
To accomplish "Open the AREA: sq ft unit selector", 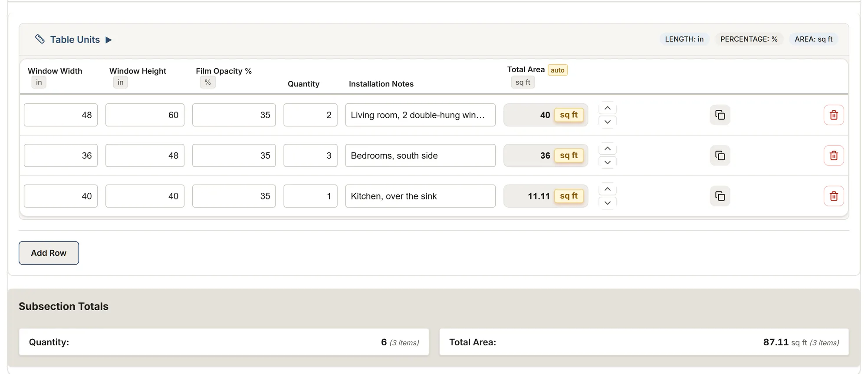I will click(814, 39).
